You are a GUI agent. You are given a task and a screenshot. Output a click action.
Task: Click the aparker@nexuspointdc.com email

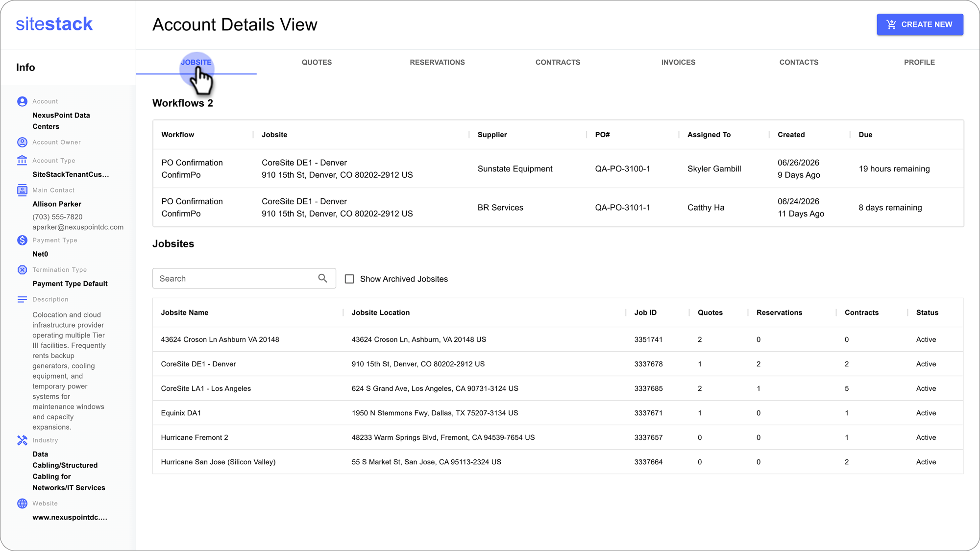pos(78,227)
